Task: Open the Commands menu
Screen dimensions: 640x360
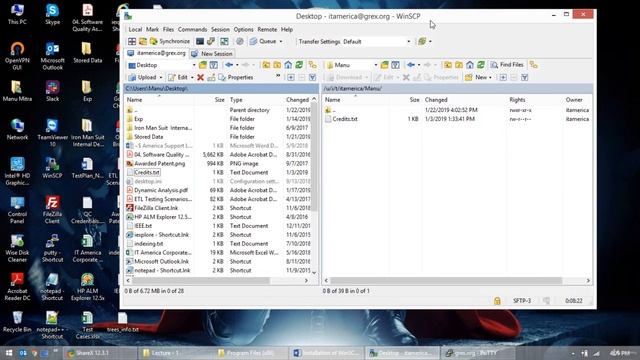Action: click(192, 29)
